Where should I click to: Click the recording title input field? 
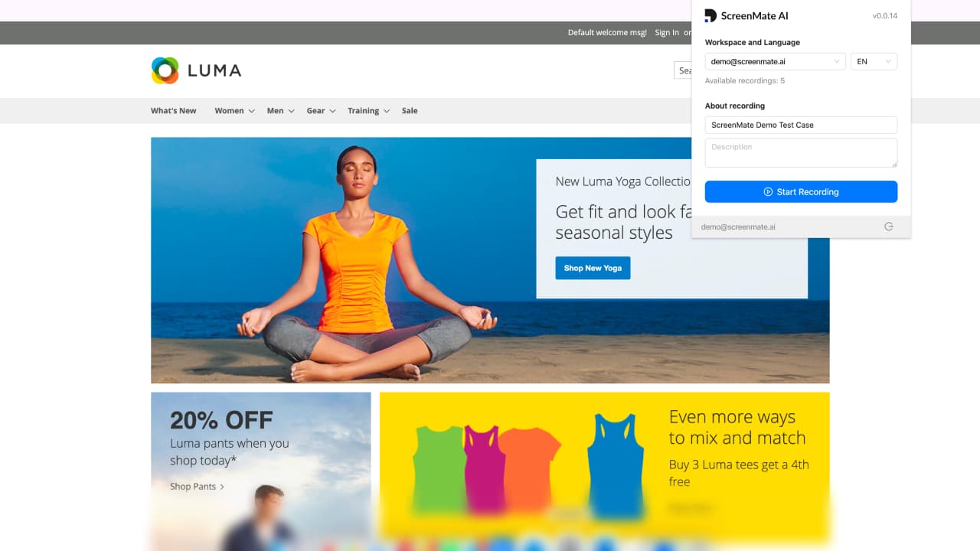801,125
